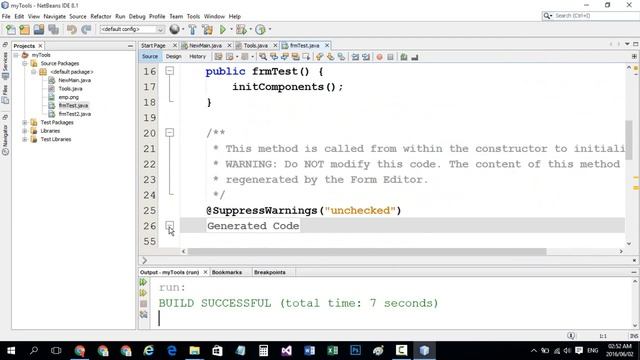Expand the Generated Code fold on line 26
The height and width of the screenshot is (360, 640).
tap(169, 225)
